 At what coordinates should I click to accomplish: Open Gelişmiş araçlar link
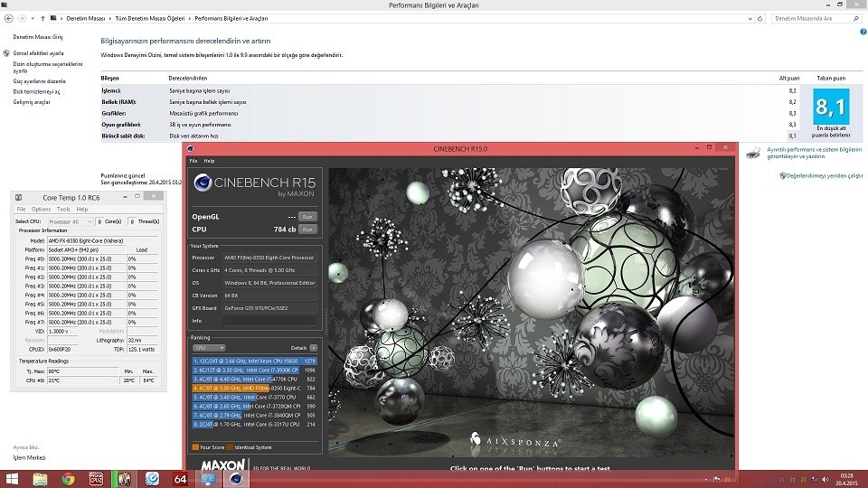pyautogui.click(x=32, y=102)
